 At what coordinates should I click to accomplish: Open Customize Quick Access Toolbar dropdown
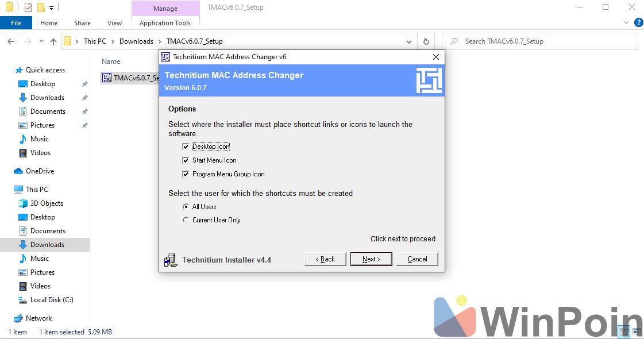pyautogui.click(x=51, y=7)
